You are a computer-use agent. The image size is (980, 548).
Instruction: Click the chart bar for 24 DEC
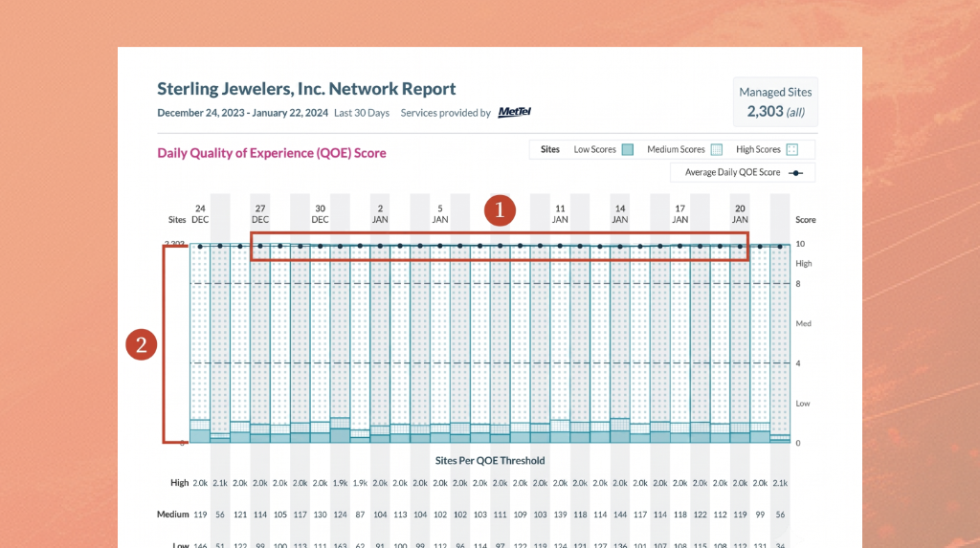tap(200, 343)
